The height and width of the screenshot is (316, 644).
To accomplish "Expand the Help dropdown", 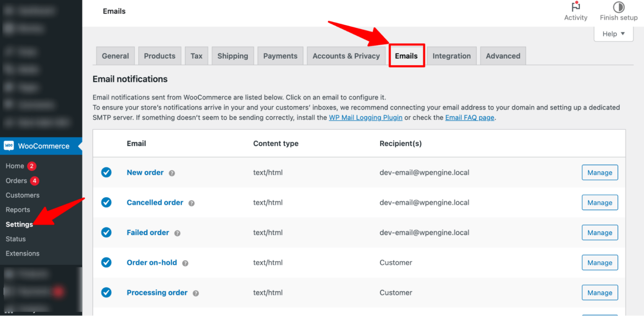I will [x=613, y=34].
